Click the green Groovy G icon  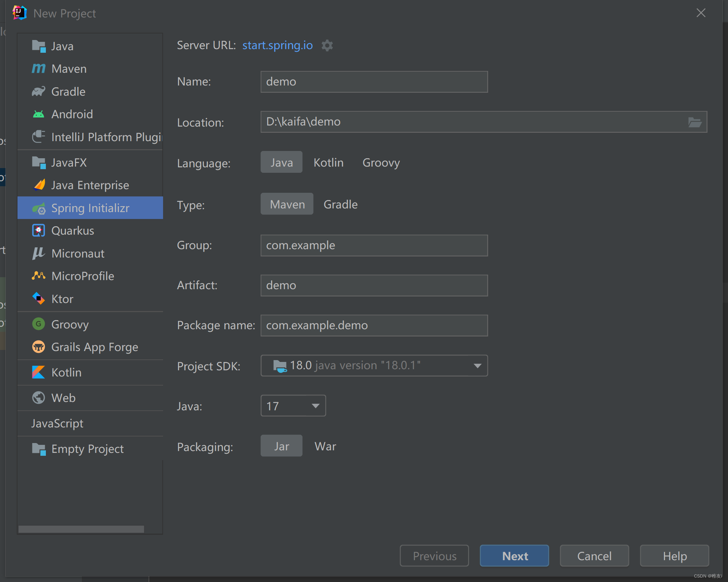[39, 324]
